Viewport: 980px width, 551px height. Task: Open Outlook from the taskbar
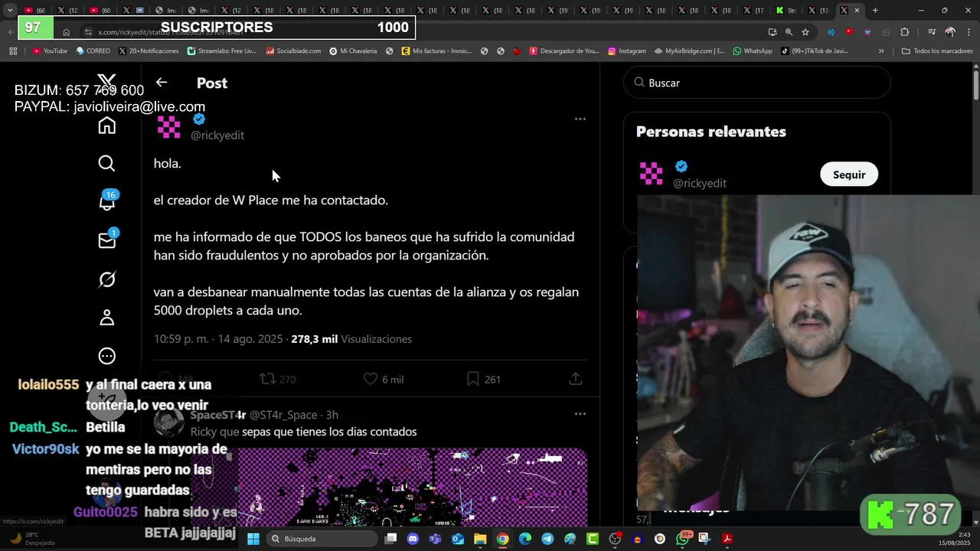coord(458,539)
